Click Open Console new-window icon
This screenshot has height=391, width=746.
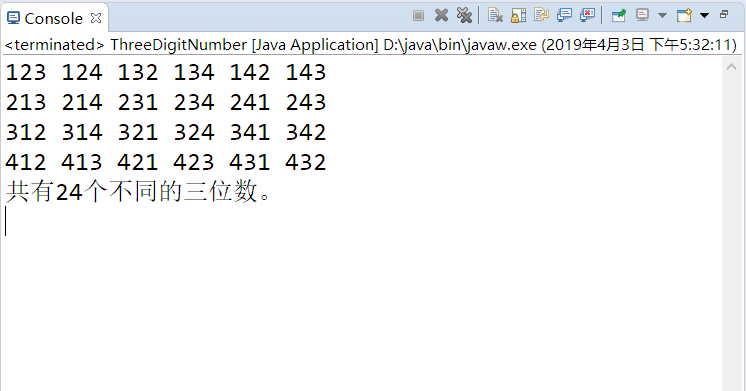pyautogui.click(x=684, y=16)
